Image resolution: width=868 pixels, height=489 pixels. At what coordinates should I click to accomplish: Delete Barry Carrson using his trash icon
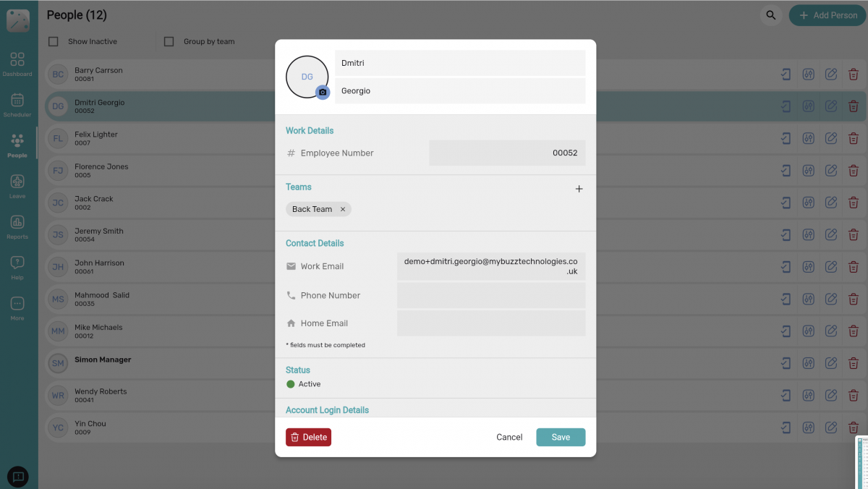point(854,74)
